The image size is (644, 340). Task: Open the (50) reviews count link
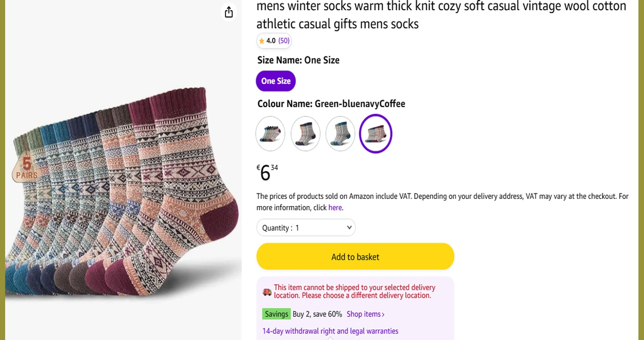(284, 41)
